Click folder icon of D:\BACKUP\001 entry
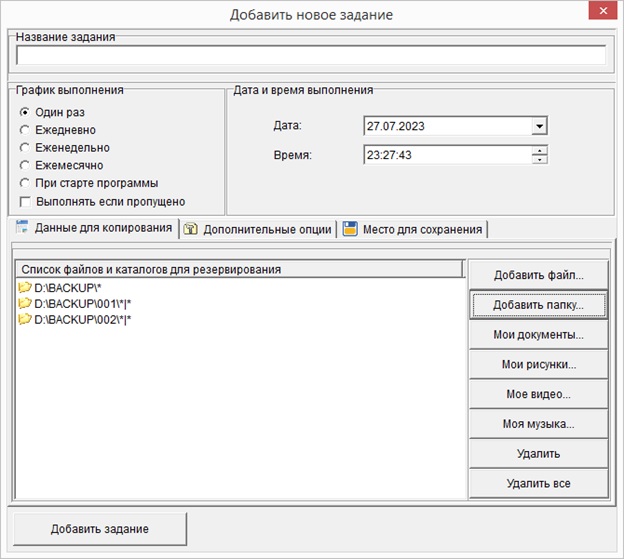Image resolution: width=624 pixels, height=559 pixels. (25, 303)
